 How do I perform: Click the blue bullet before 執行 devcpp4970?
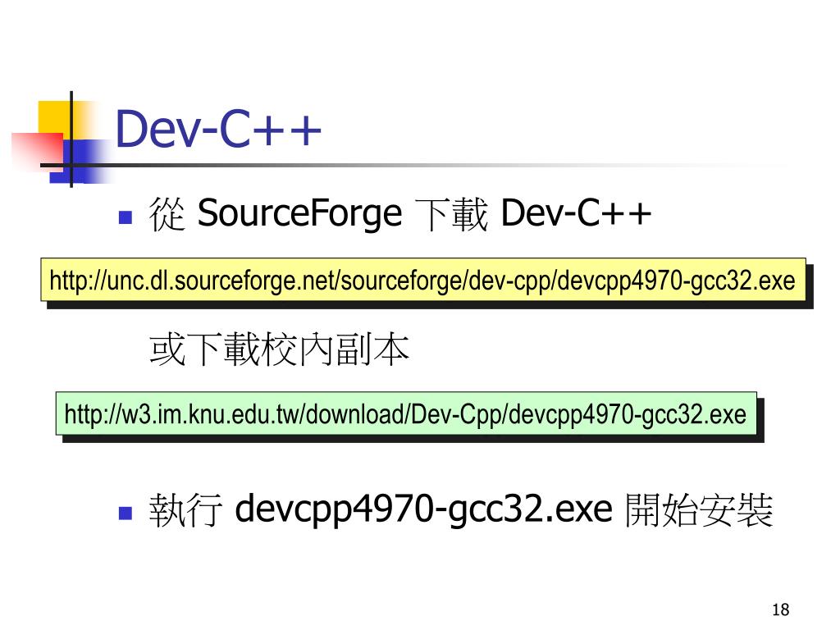click(x=126, y=514)
